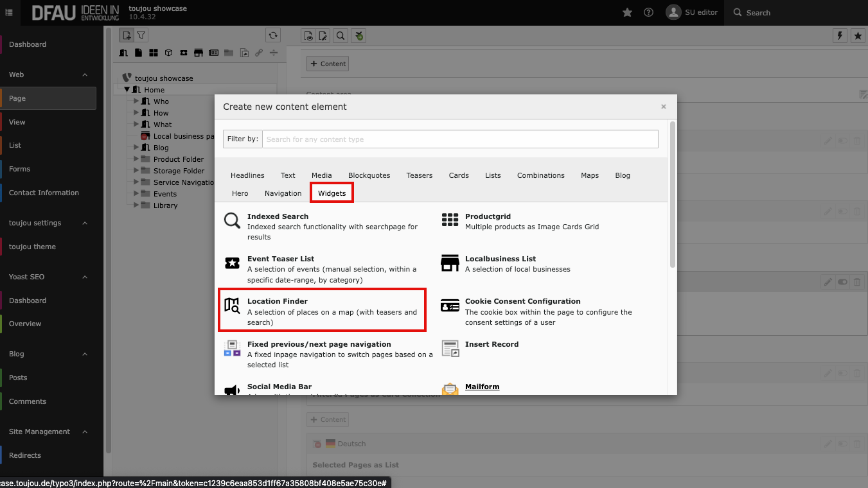
Task: Click the Mailform link
Action: pyautogui.click(x=482, y=387)
